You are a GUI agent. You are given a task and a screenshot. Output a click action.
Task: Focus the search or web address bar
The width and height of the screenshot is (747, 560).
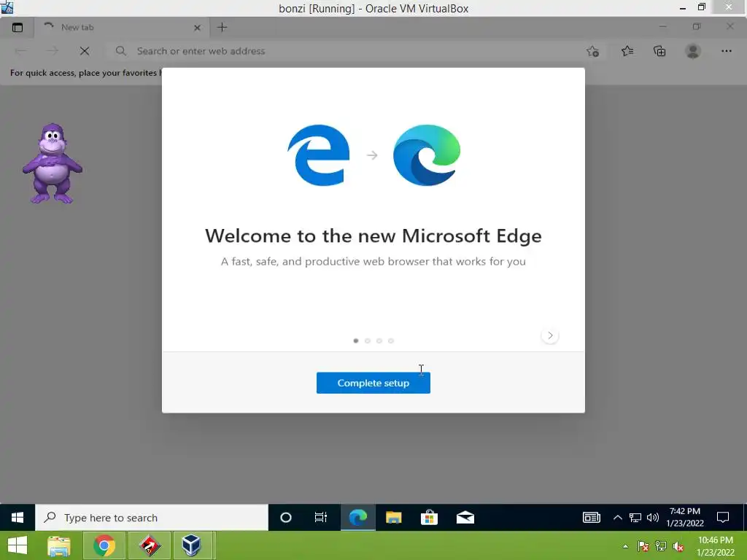point(343,51)
